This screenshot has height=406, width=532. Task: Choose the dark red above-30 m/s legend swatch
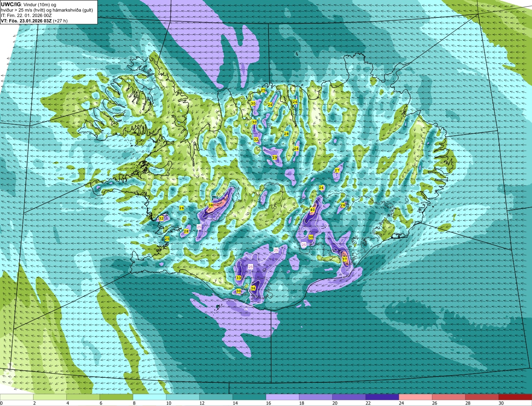[x=515, y=397]
